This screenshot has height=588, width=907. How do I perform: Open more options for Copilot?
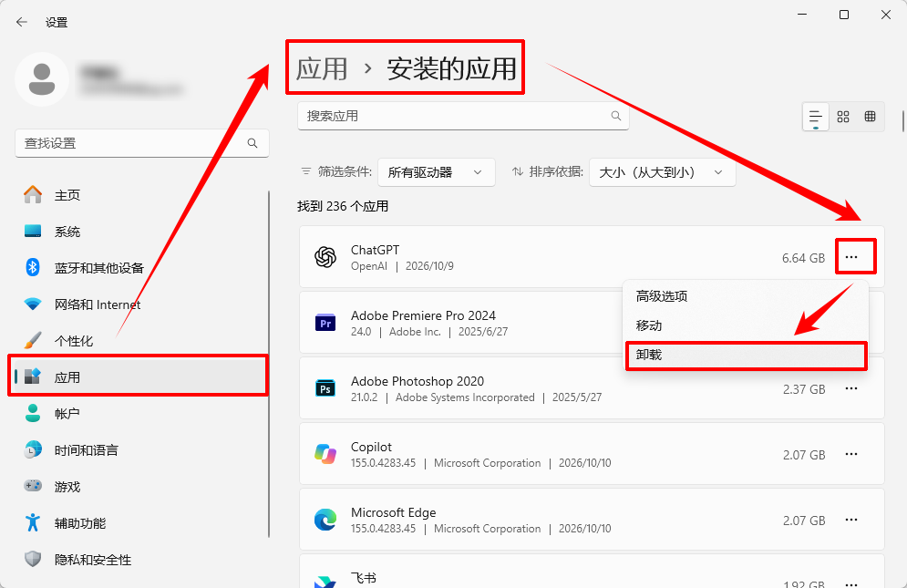click(851, 454)
